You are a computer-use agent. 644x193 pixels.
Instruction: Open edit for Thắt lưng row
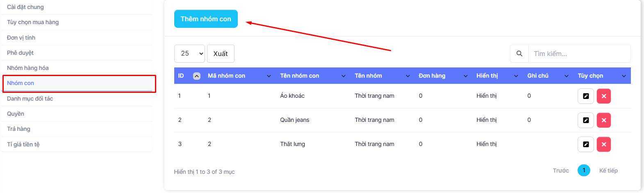click(585, 144)
